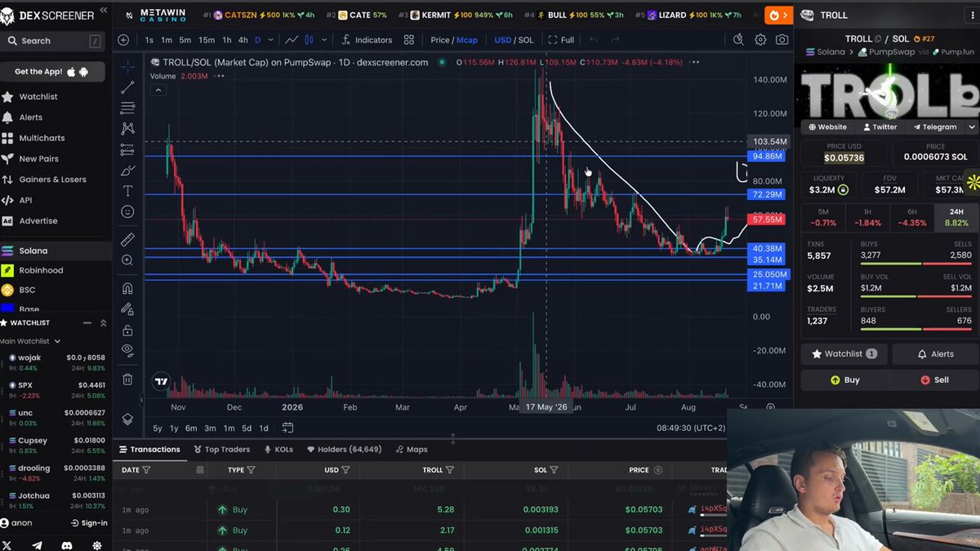Expand more social links chevron
The width and height of the screenshot is (980, 551).
(972, 127)
